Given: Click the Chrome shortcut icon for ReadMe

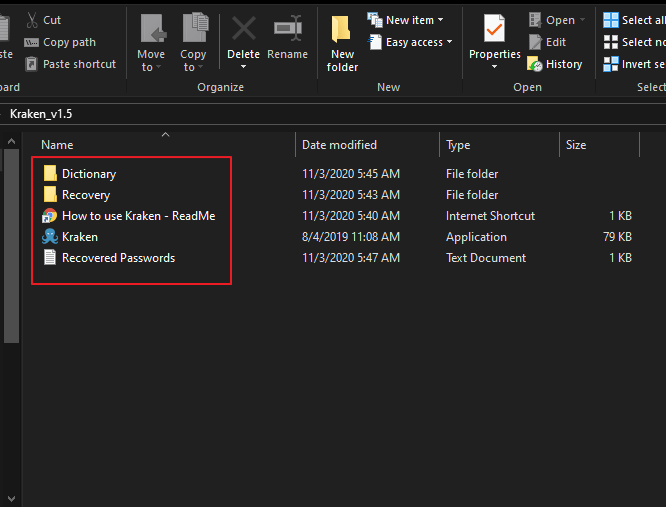Looking at the screenshot, I should tap(49, 216).
